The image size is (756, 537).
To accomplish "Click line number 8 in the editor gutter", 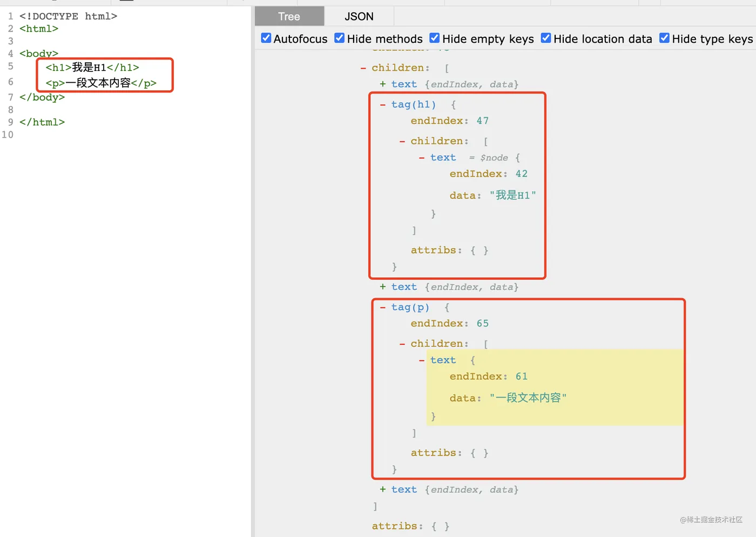I will [x=11, y=110].
